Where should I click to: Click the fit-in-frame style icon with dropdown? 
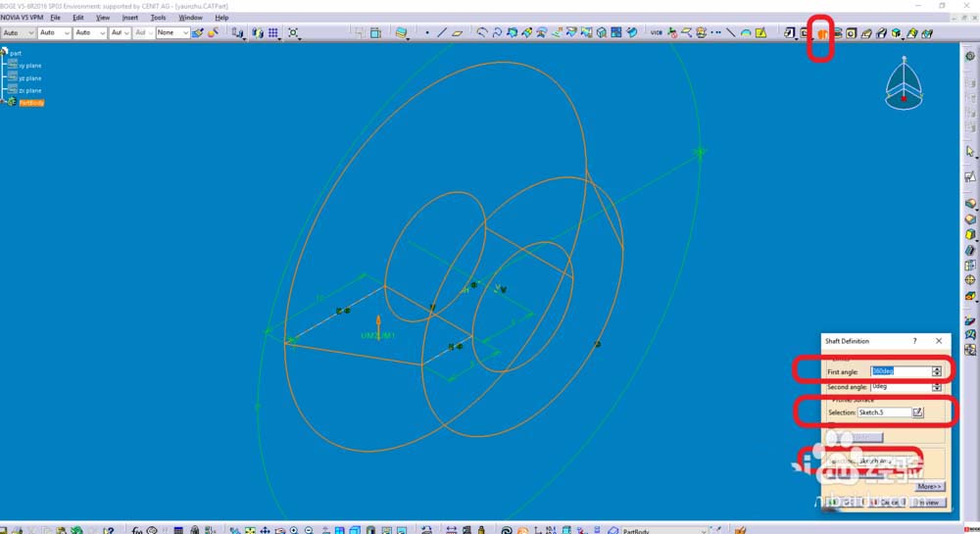293,32
